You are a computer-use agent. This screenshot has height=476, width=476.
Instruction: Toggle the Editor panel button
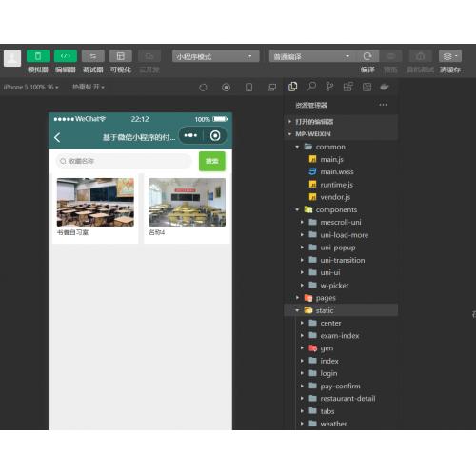[x=66, y=56]
